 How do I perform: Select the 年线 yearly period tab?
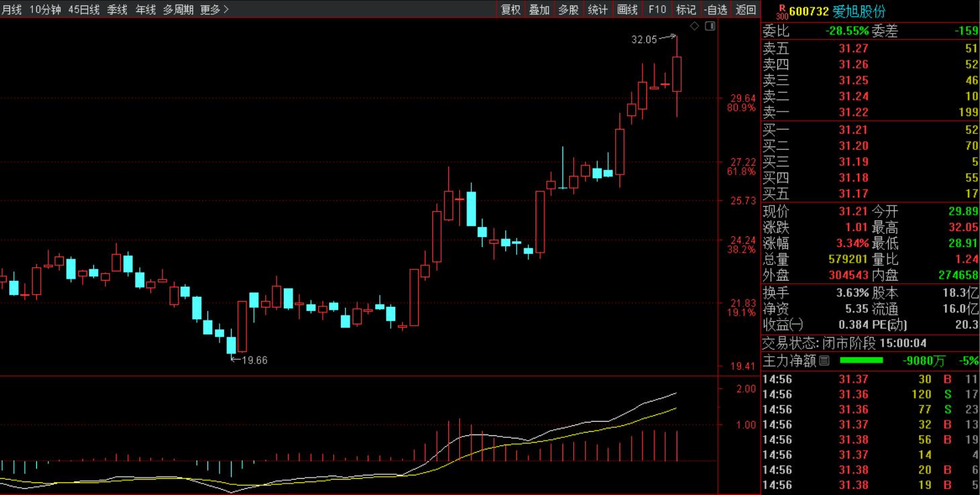click(146, 9)
